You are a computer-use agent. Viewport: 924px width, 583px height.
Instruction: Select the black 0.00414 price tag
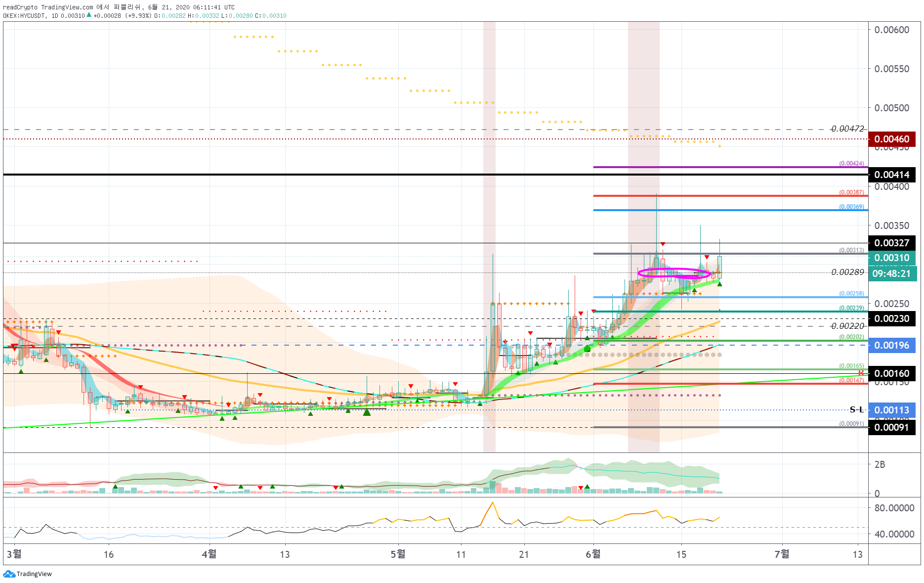click(x=892, y=175)
